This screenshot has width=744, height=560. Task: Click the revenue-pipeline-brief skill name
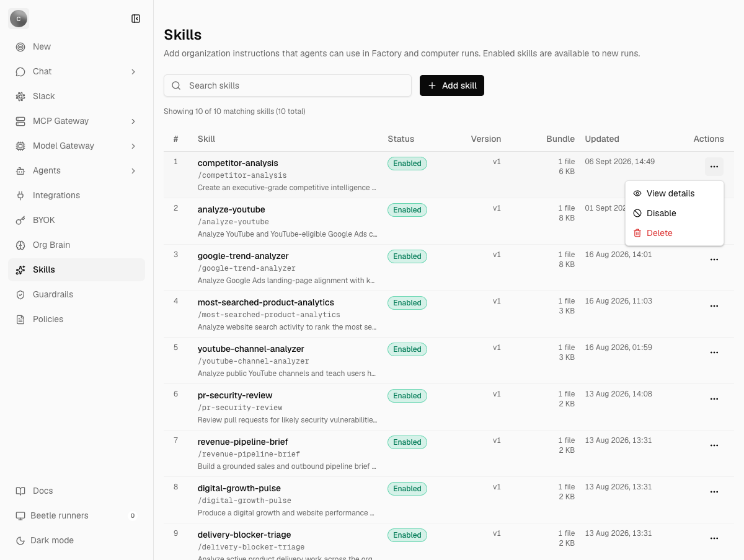click(243, 442)
